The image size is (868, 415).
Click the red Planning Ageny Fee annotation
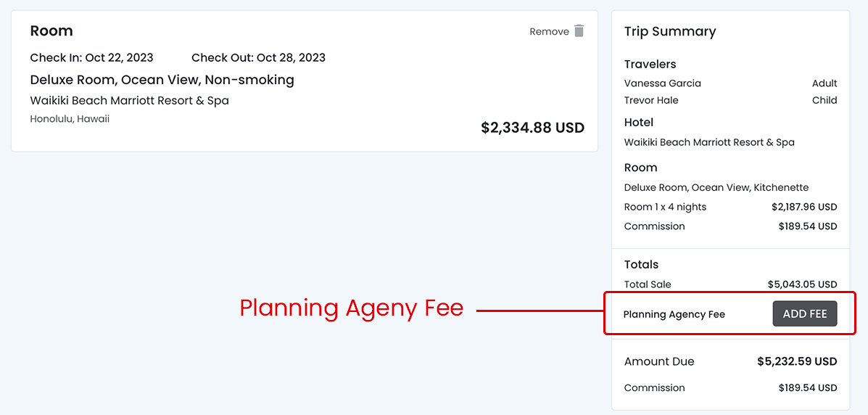(351, 308)
